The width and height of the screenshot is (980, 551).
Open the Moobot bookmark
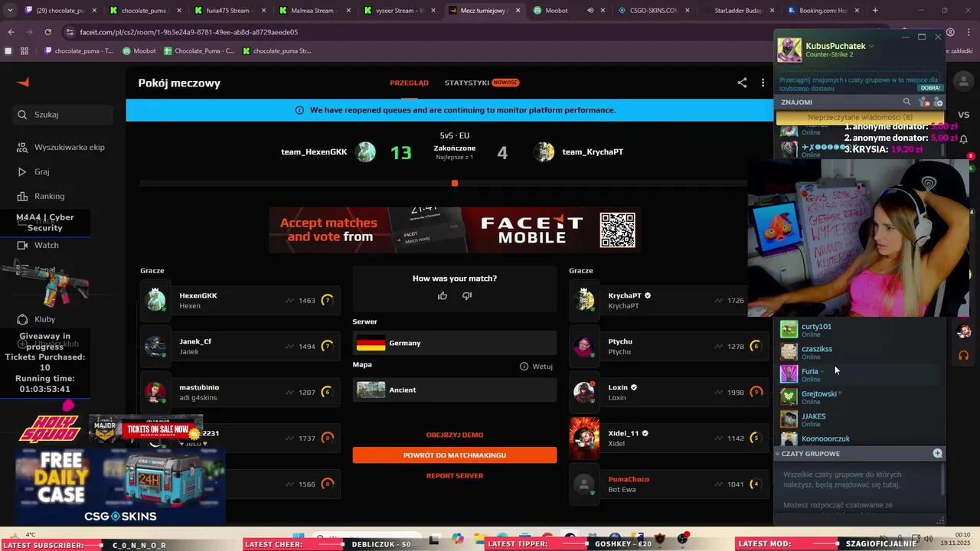139,51
